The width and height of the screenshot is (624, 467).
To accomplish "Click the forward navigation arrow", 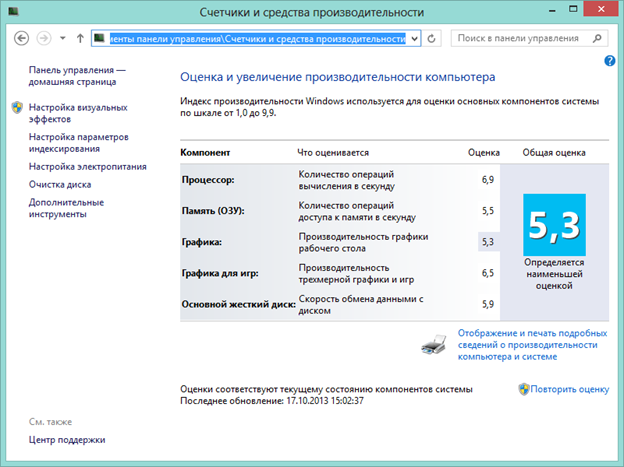I will 44,39.
